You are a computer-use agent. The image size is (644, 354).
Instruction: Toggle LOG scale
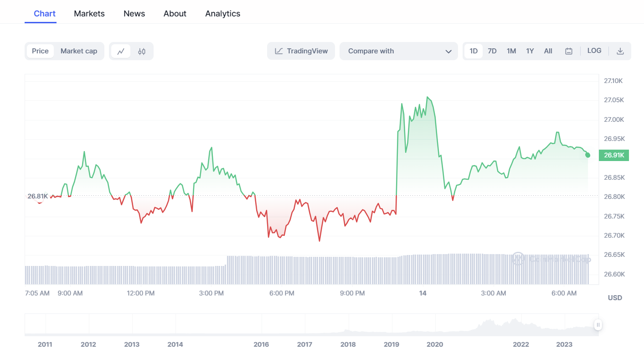(x=594, y=51)
